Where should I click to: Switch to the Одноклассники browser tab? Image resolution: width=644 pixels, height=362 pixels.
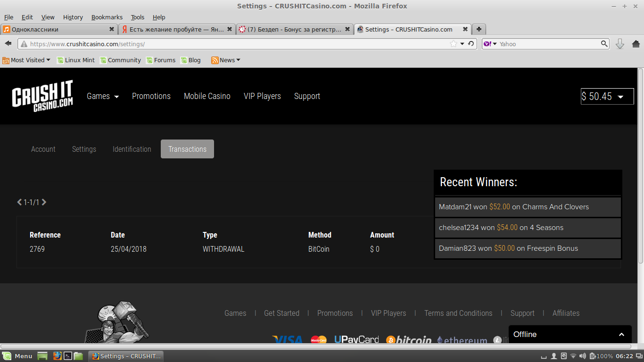pyautogui.click(x=59, y=29)
